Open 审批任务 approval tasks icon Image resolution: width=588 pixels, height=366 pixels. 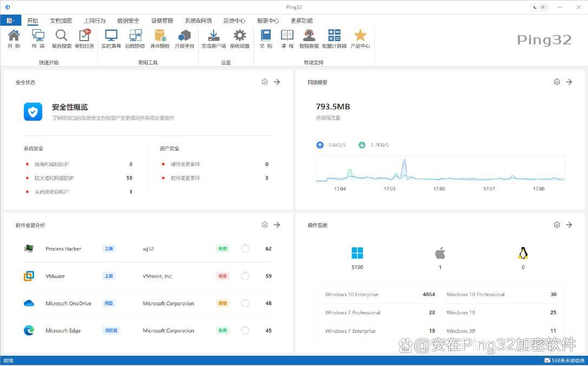pyautogui.click(x=84, y=38)
